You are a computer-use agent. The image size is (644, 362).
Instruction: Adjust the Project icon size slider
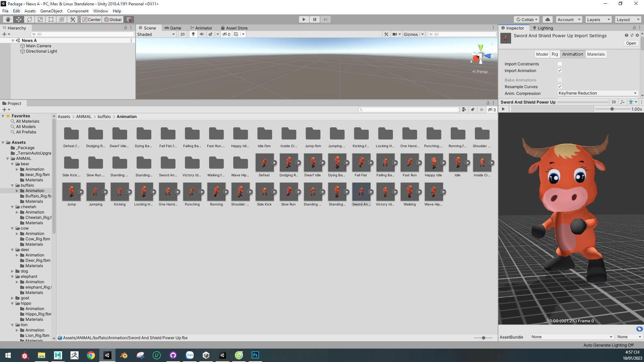(483, 338)
